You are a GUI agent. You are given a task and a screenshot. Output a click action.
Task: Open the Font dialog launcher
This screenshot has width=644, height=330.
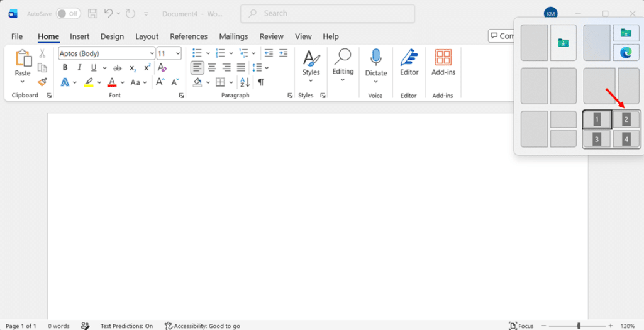coord(181,95)
